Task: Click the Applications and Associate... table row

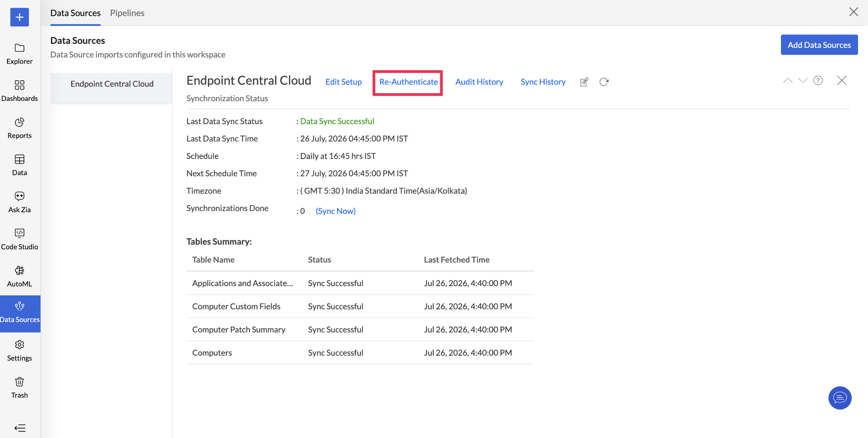Action: point(360,283)
